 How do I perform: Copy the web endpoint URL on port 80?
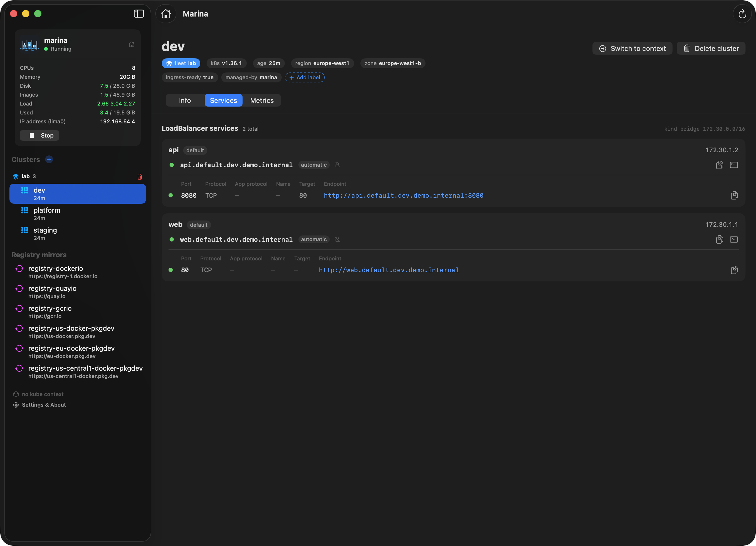tap(734, 270)
